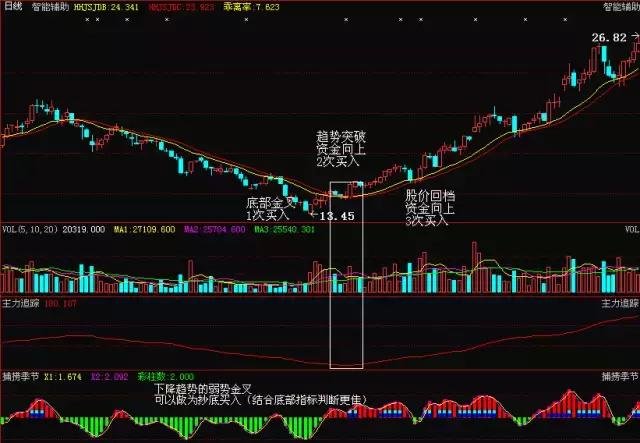Click the volume value 20319.000
This screenshot has width=640, height=443.
coord(84,229)
